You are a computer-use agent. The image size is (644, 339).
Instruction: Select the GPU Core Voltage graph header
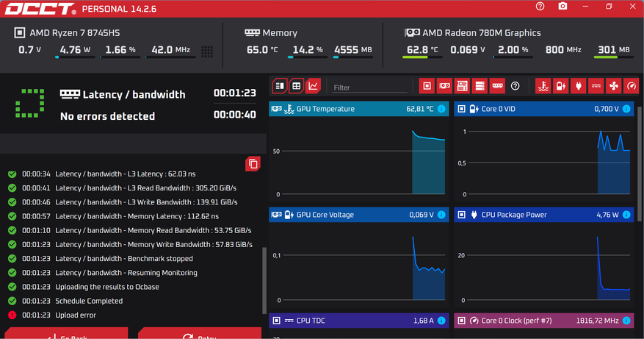click(359, 215)
